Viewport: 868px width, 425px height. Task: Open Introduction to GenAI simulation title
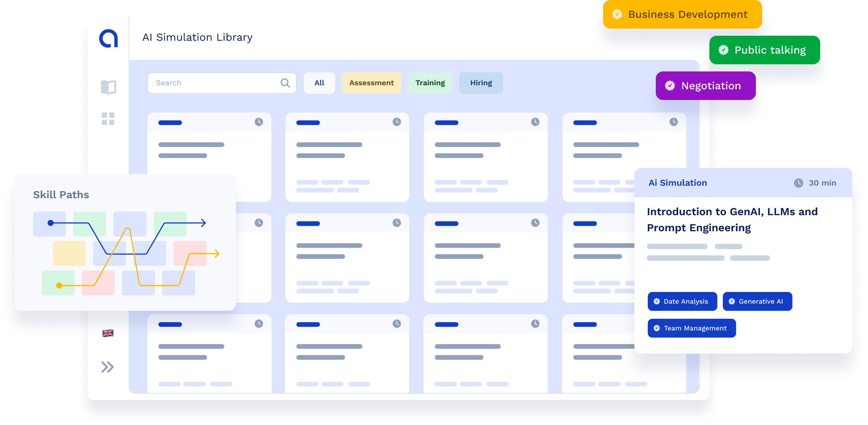pos(732,220)
